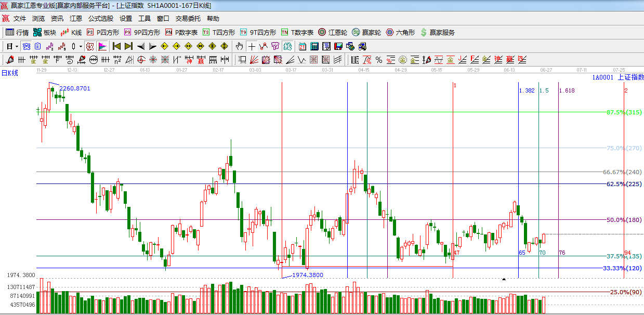Open the 公式选股 menu

pos(100,19)
